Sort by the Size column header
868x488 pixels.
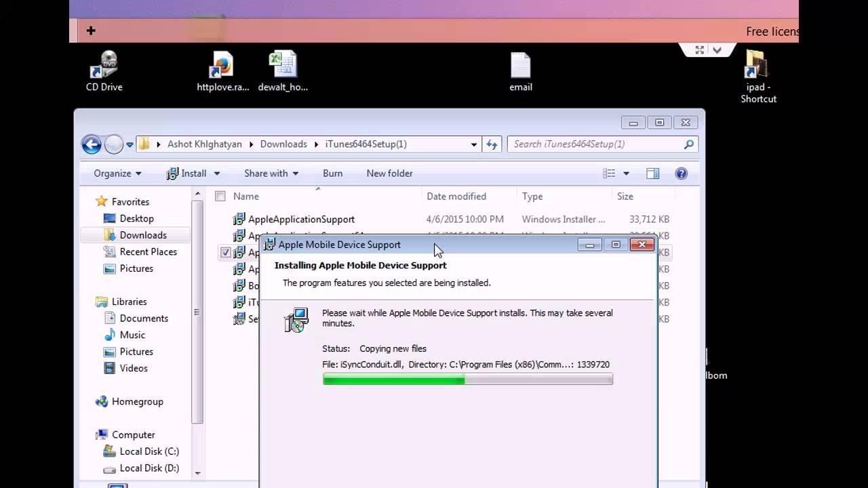tap(625, 196)
